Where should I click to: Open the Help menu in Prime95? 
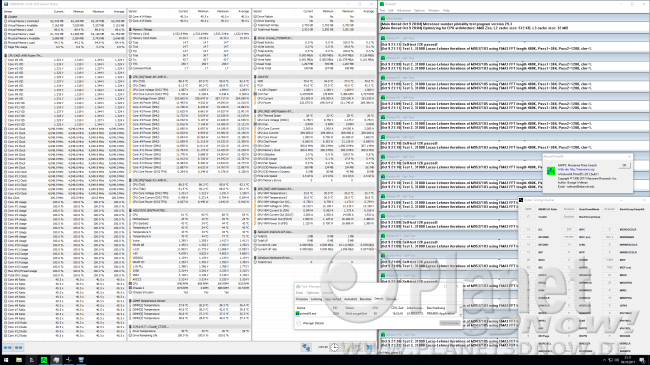pos(446,10)
